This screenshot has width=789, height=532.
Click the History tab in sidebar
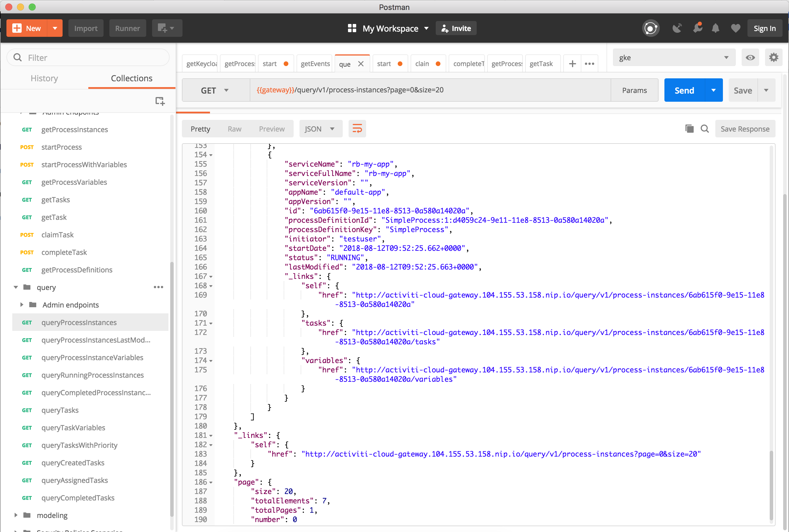44,78
